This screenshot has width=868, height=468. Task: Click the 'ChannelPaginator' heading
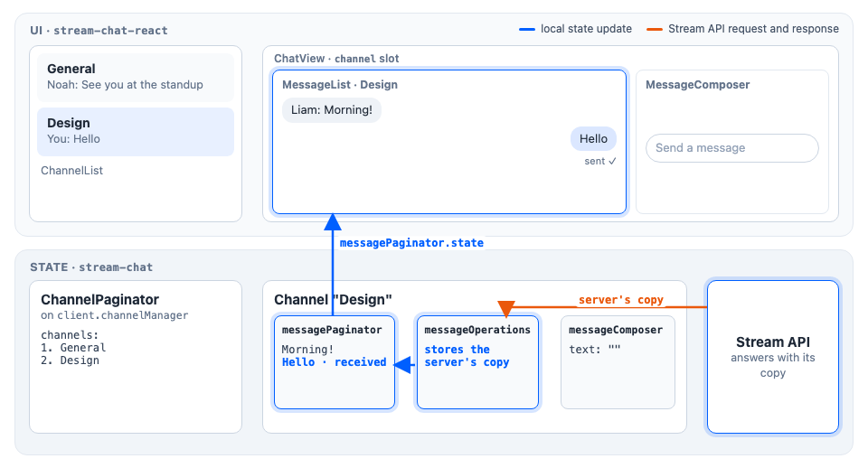99,300
